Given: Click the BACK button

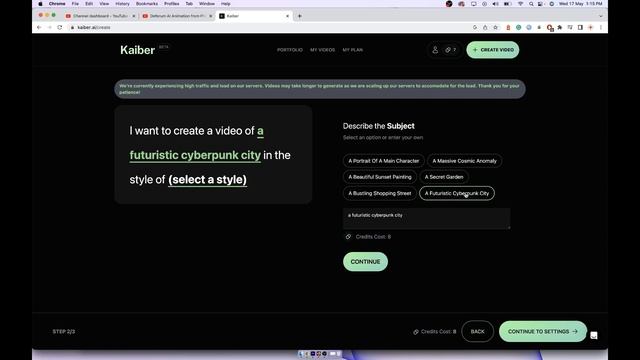Looking at the screenshot, I should 478,331.
